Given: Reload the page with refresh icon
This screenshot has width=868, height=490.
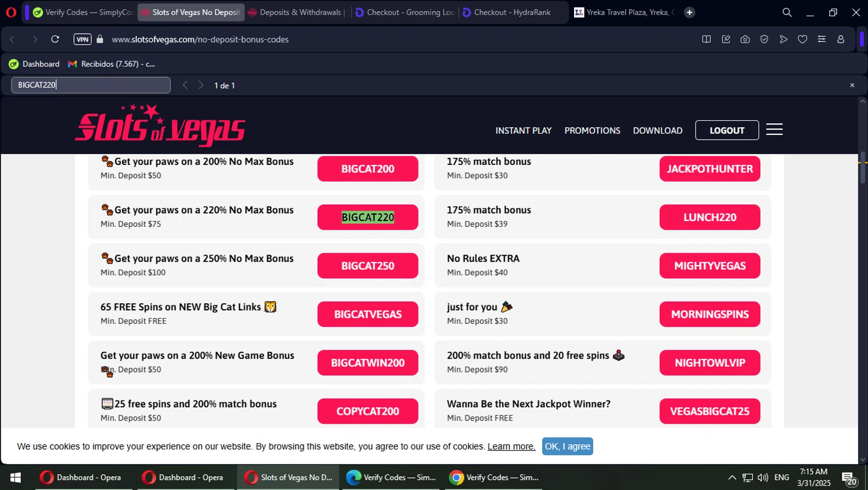Looking at the screenshot, I should click(55, 39).
